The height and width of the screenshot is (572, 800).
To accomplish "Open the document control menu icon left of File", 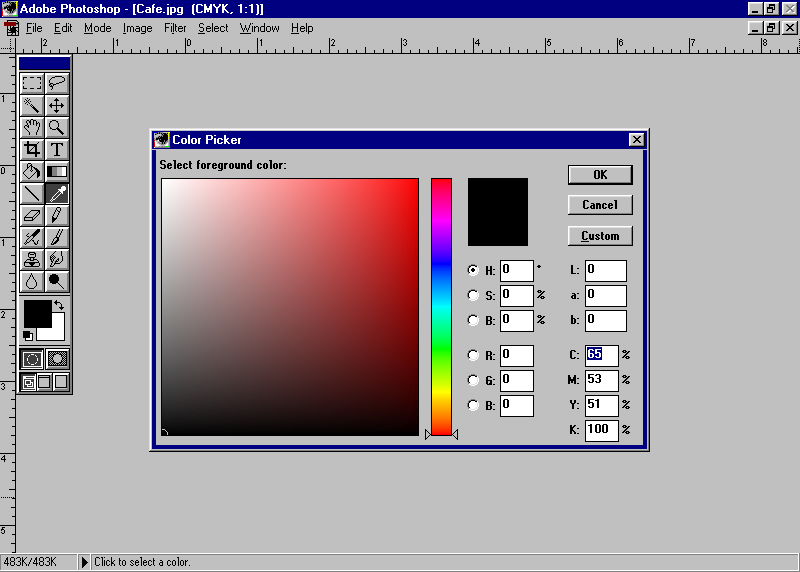I will (x=11, y=28).
